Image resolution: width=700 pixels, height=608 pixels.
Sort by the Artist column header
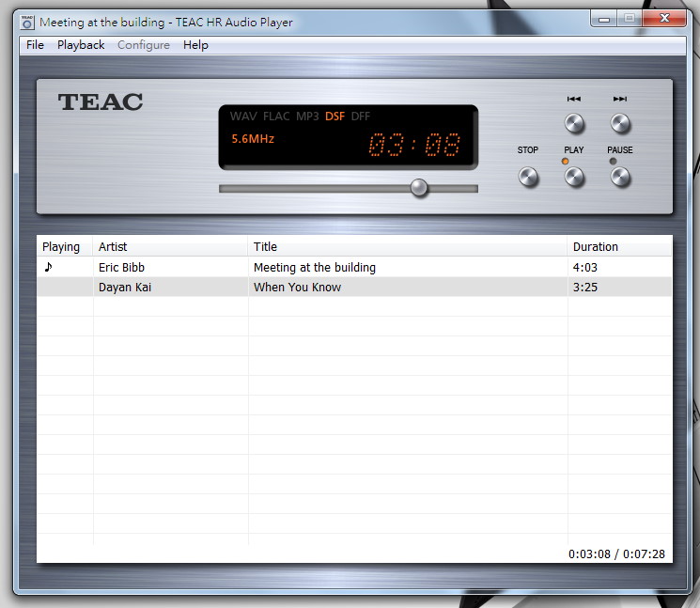[170, 246]
